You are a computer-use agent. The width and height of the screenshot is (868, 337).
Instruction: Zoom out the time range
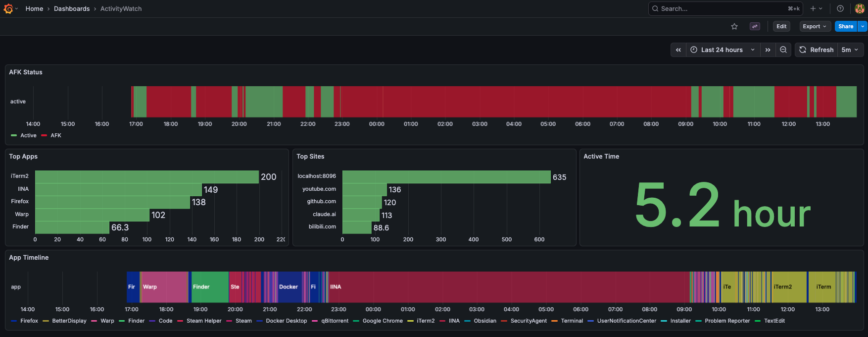click(783, 50)
